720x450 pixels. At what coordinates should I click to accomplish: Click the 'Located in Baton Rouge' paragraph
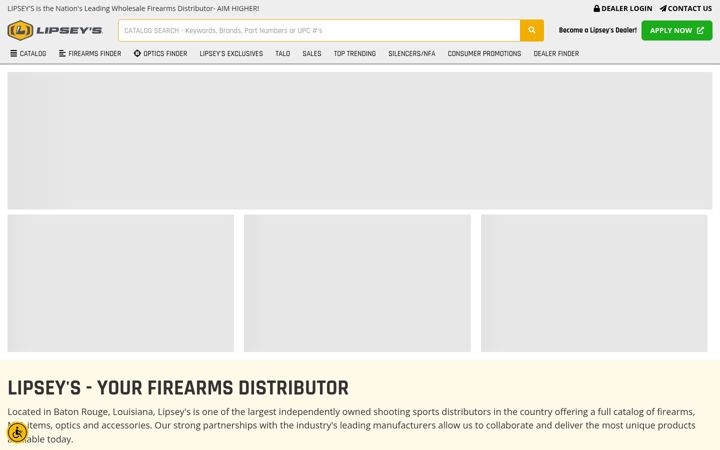(351, 425)
